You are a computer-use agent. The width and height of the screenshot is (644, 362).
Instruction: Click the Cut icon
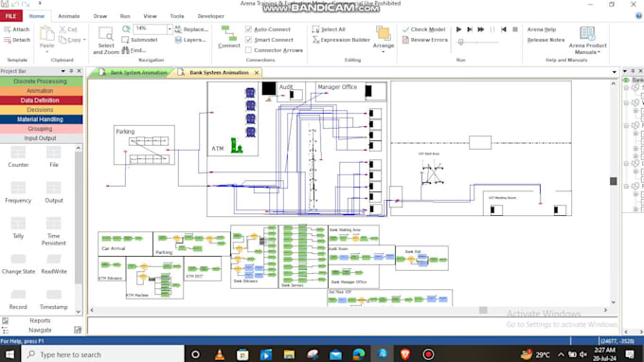point(63,29)
